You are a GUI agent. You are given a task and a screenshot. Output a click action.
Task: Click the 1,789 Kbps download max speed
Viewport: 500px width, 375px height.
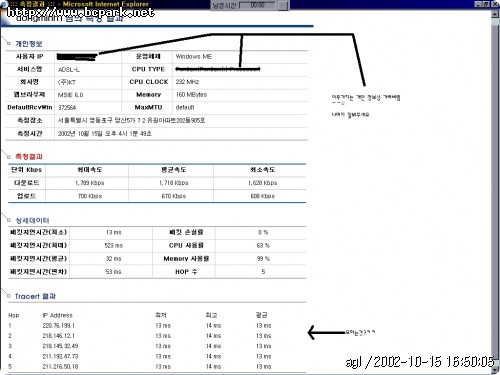(x=90, y=183)
